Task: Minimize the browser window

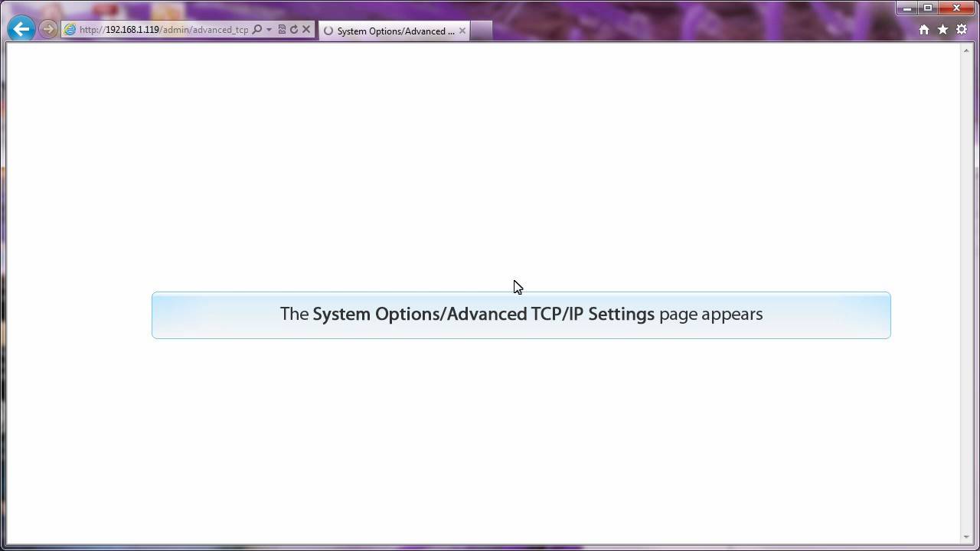Action: click(x=907, y=8)
